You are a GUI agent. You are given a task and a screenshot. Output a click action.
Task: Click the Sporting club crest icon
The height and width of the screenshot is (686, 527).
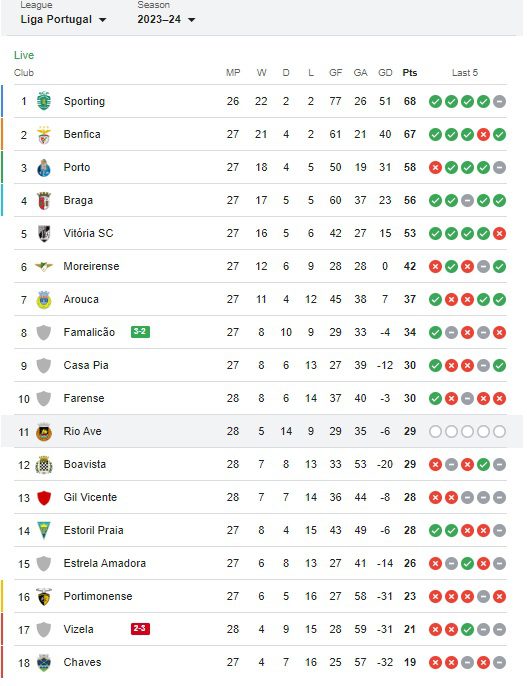(44, 101)
